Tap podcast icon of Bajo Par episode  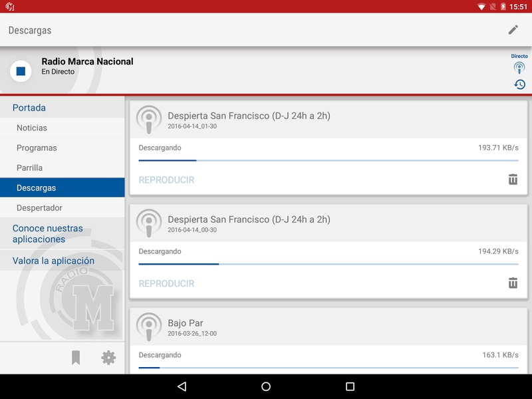click(x=148, y=327)
